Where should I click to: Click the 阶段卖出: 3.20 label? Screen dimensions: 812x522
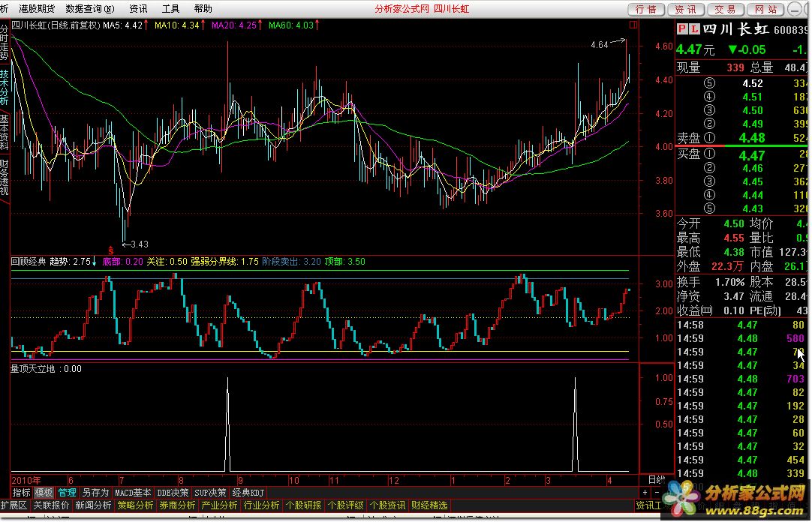[x=291, y=262]
